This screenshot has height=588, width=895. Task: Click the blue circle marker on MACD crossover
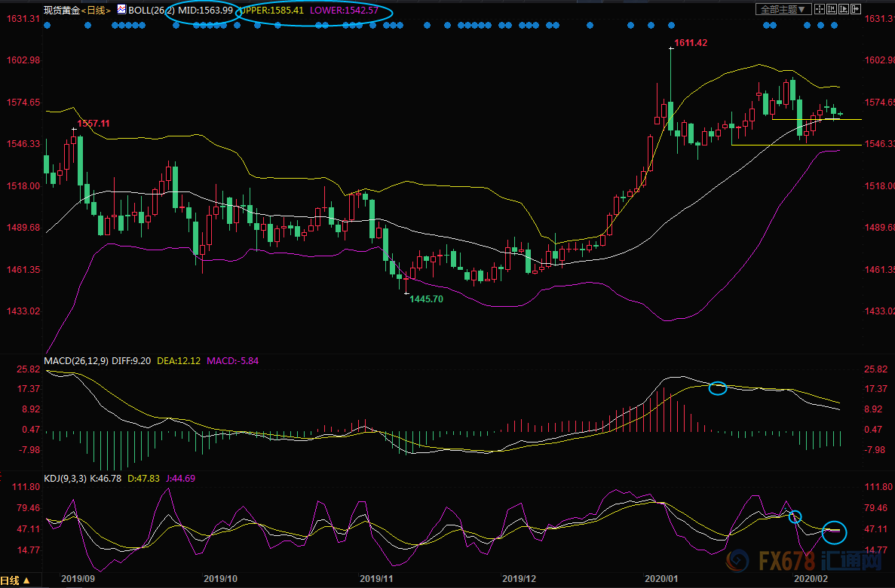tap(717, 388)
